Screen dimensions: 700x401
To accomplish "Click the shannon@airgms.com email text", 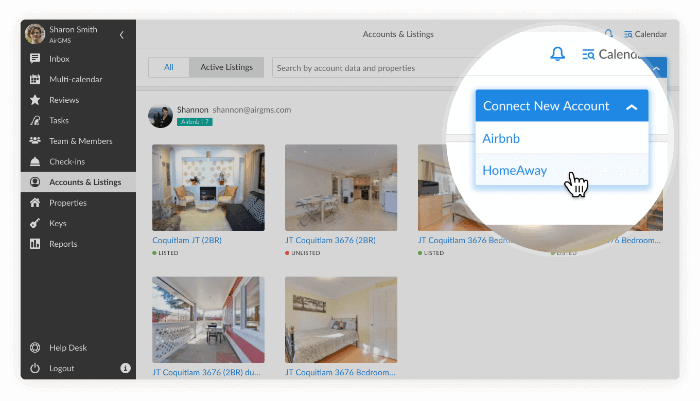I will [252, 110].
